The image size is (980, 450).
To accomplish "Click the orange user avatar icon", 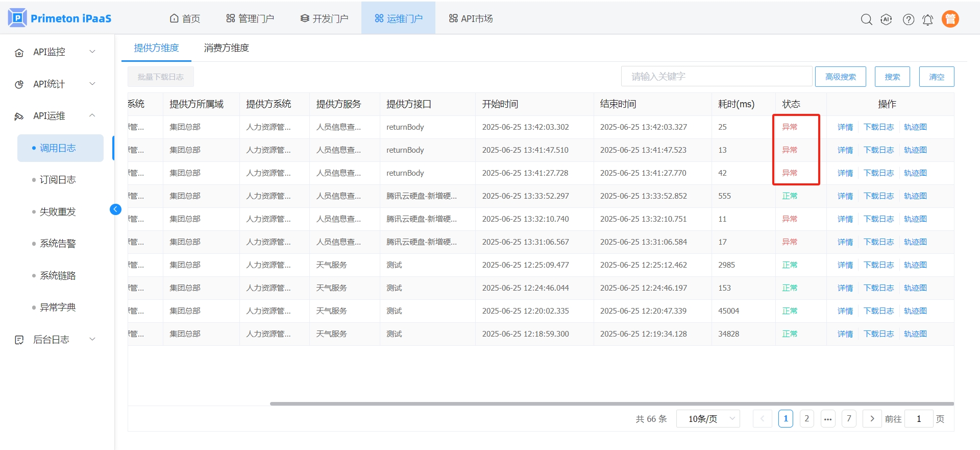I will tap(950, 19).
